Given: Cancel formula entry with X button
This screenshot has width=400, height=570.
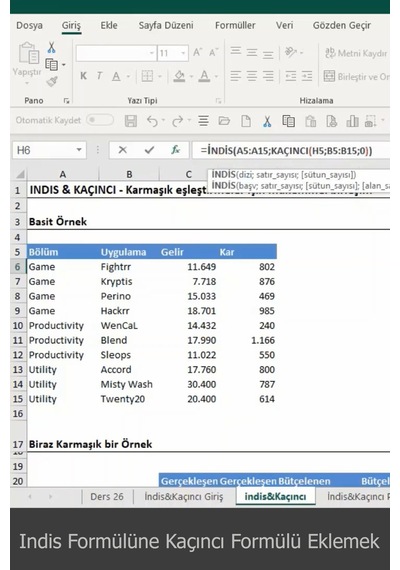Looking at the screenshot, I should pyautogui.click(x=123, y=150).
